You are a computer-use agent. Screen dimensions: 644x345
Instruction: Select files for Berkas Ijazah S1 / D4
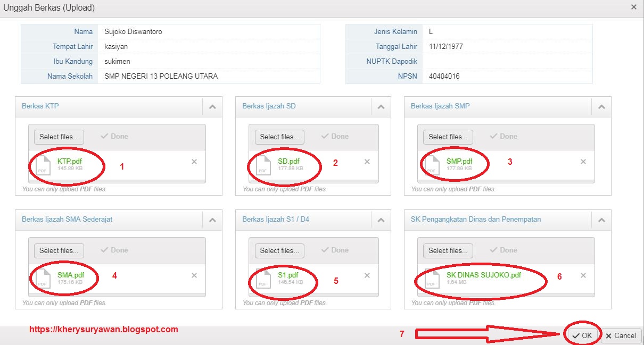pyautogui.click(x=279, y=250)
